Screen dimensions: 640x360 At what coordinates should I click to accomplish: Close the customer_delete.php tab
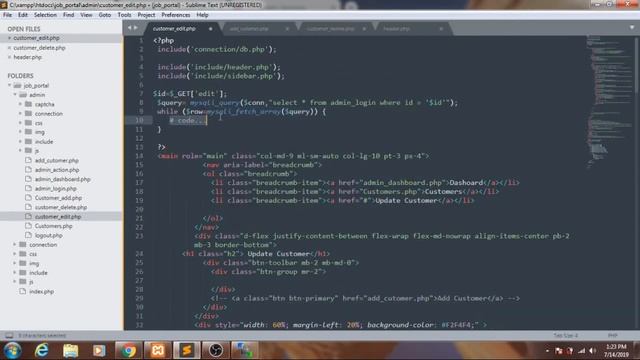[x=364, y=29]
